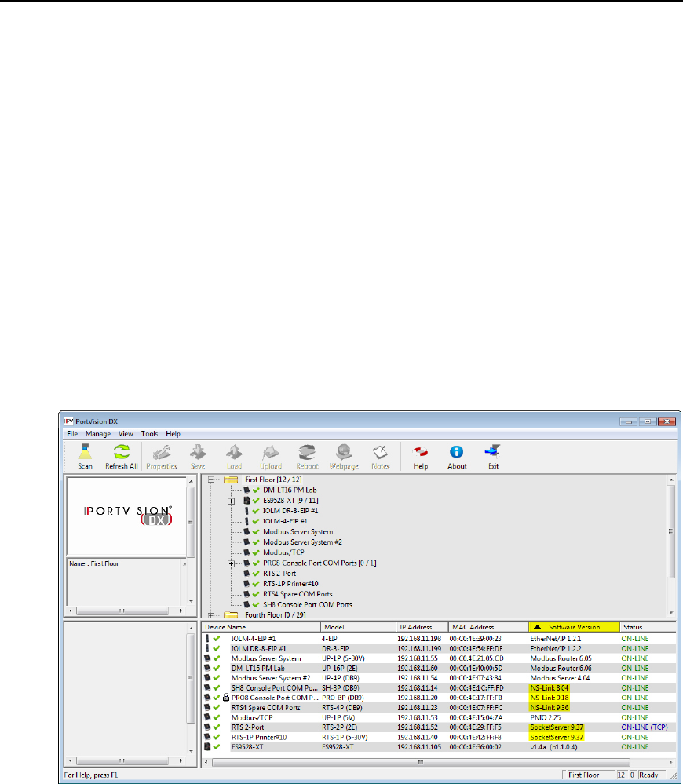Open the About info icon
Image resolution: width=683 pixels, height=784 pixels.
tap(456, 452)
